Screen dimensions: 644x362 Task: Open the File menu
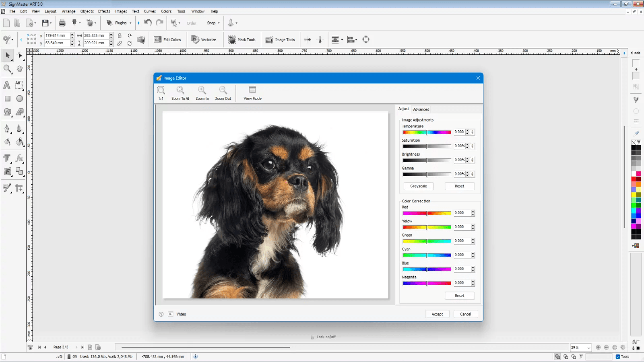[x=12, y=11]
